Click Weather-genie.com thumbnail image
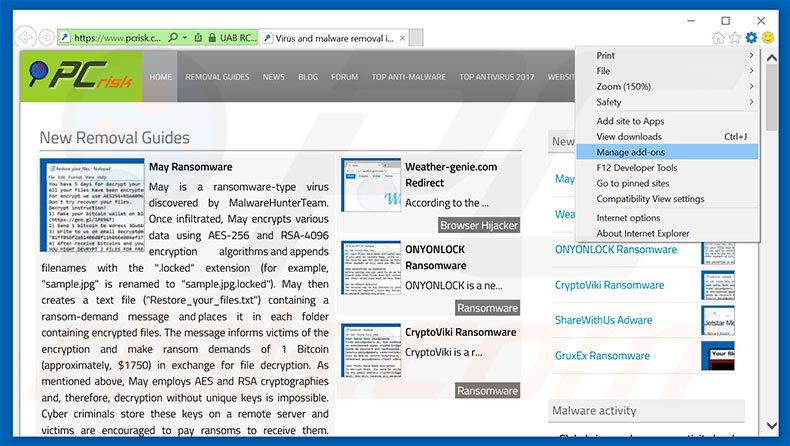Image resolution: width=790 pixels, height=446 pixels. point(371,185)
